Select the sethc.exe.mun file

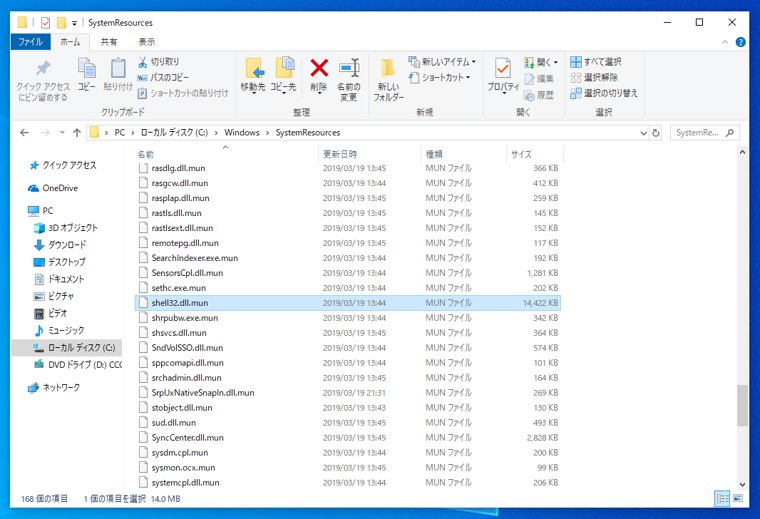(x=348, y=288)
